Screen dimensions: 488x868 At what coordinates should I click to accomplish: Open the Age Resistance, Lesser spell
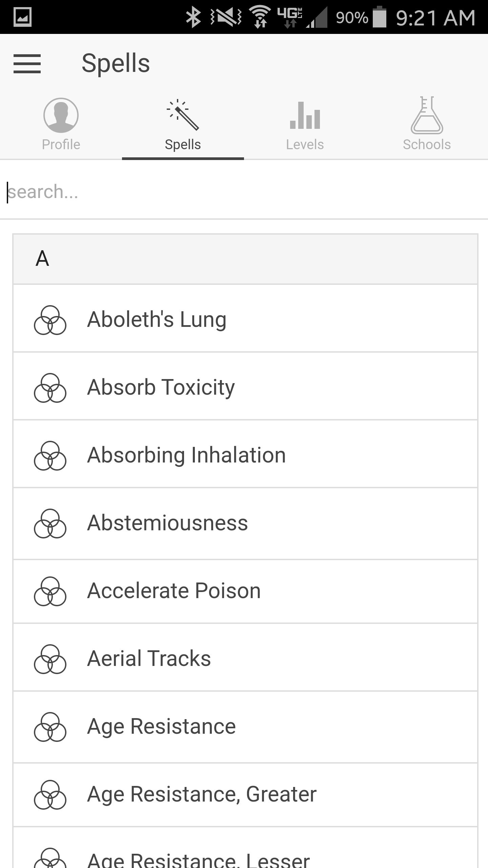click(198, 858)
